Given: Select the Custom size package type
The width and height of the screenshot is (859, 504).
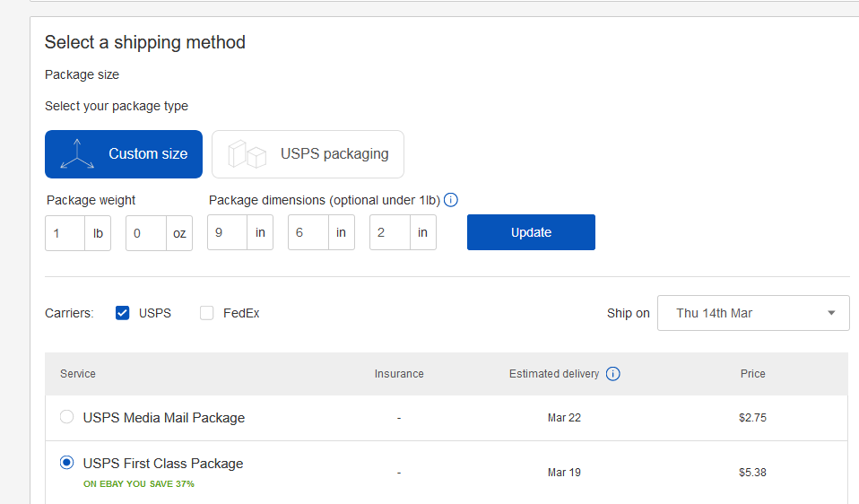Looking at the screenshot, I should click(124, 154).
